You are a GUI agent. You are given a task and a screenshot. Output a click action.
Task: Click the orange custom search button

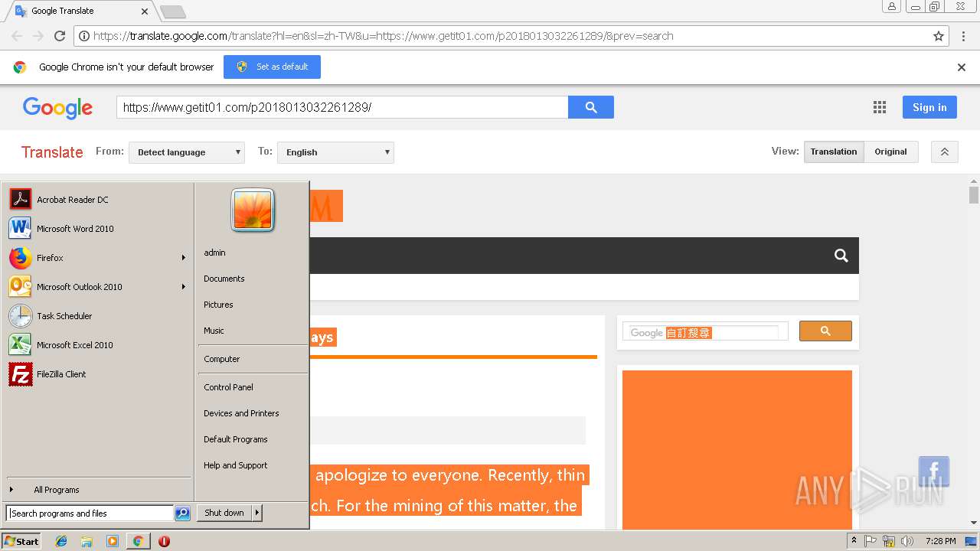[825, 331]
